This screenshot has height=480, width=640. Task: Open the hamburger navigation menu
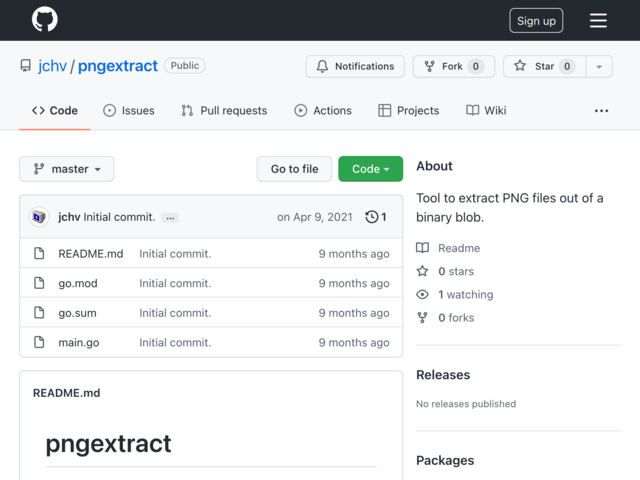click(x=598, y=20)
